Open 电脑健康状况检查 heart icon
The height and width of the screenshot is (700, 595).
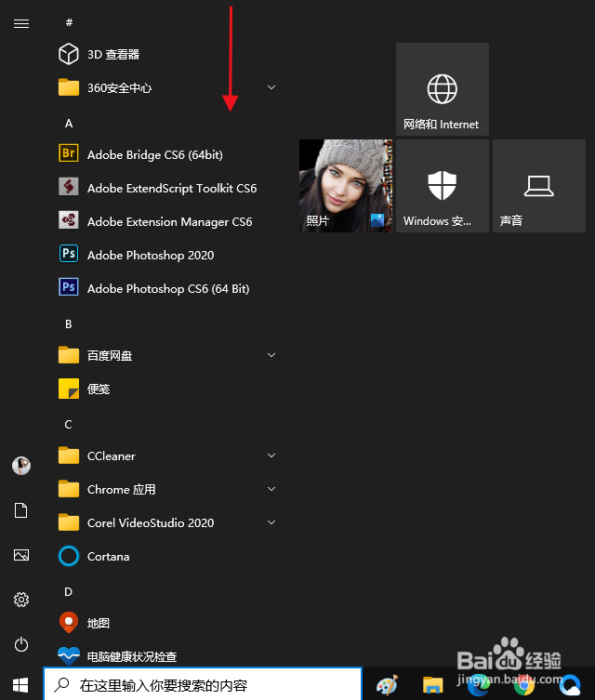69,655
